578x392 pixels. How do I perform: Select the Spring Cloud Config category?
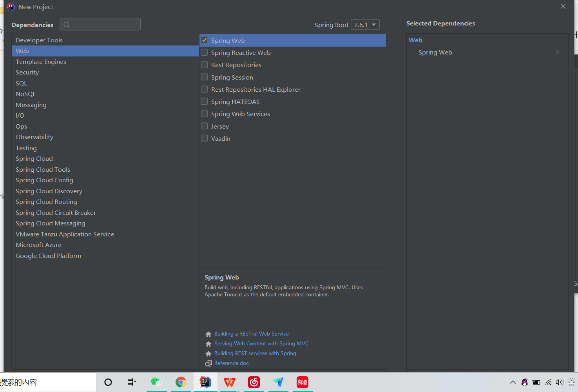(105, 180)
